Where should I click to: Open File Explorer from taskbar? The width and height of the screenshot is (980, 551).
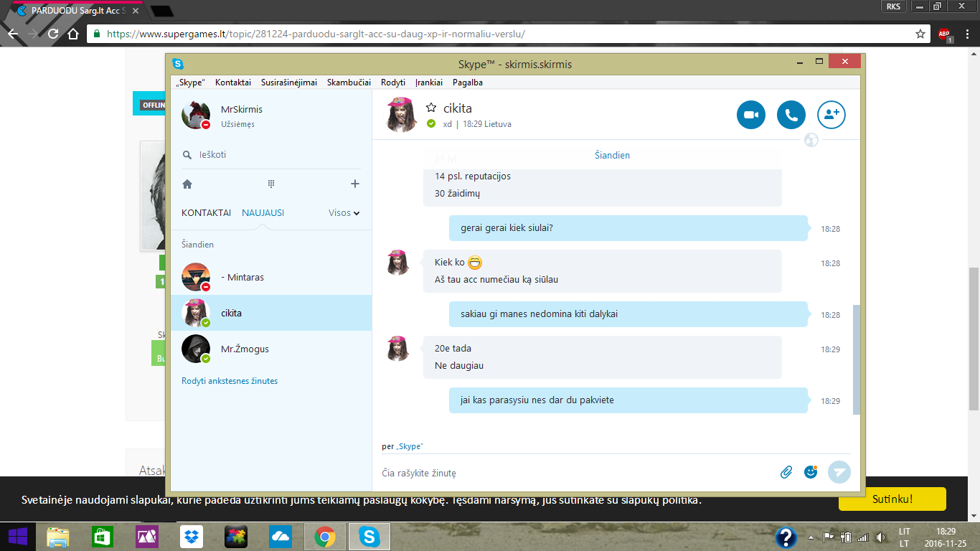point(58,537)
